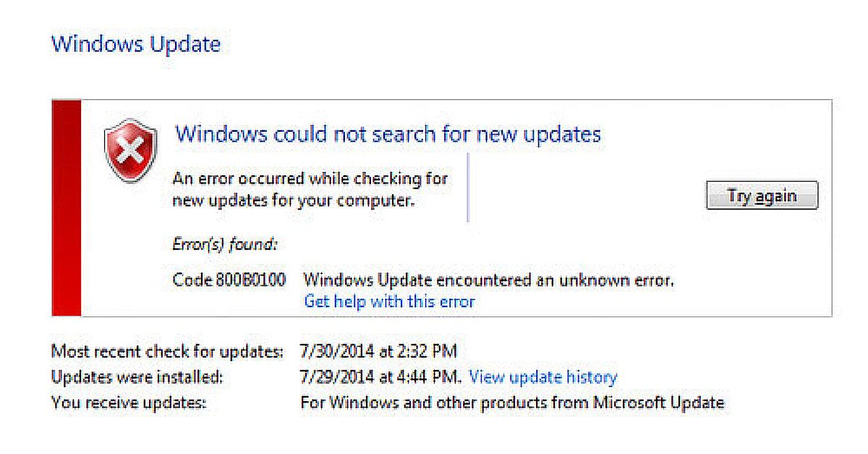This screenshot has width=868, height=454.
Task: Click the 'Updates were installed' label
Action: point(137,377)
